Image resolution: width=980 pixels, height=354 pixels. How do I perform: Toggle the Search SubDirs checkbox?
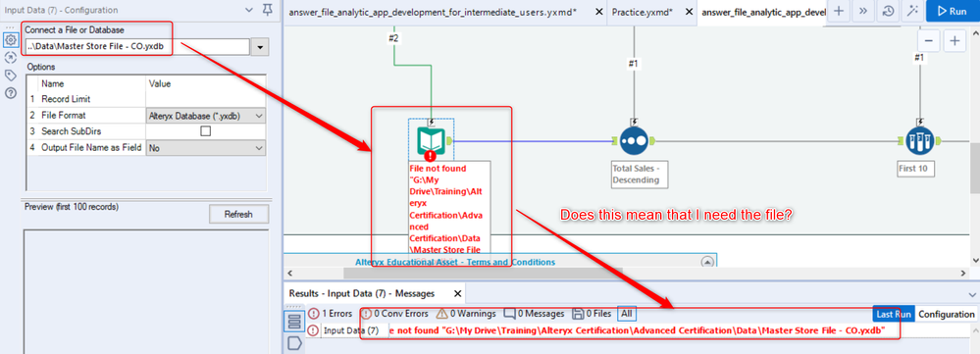(205, 131)
